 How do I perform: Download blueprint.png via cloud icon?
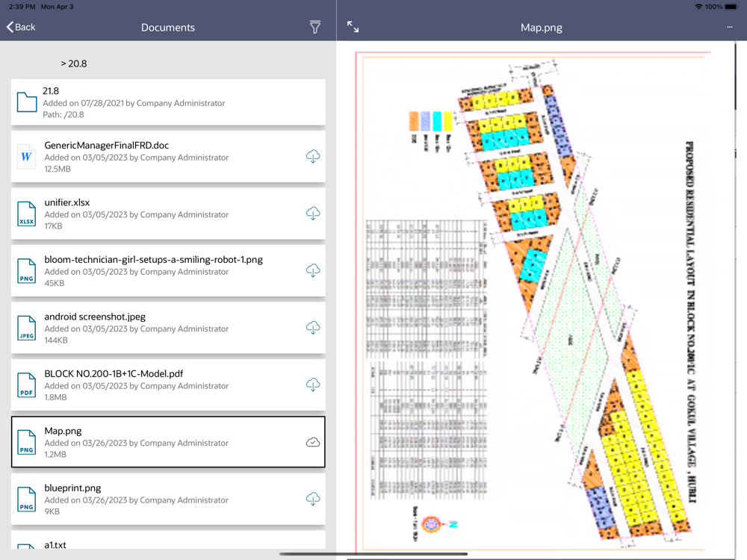tap(313, 499)
